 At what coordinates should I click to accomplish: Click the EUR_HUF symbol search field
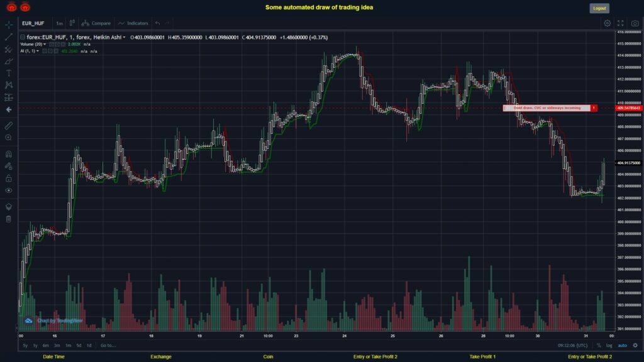(x=33, y=23)
